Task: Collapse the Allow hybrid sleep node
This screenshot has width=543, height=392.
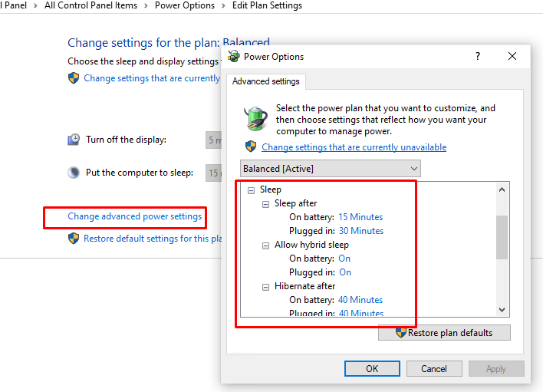Action: click(x=265, y=246)
